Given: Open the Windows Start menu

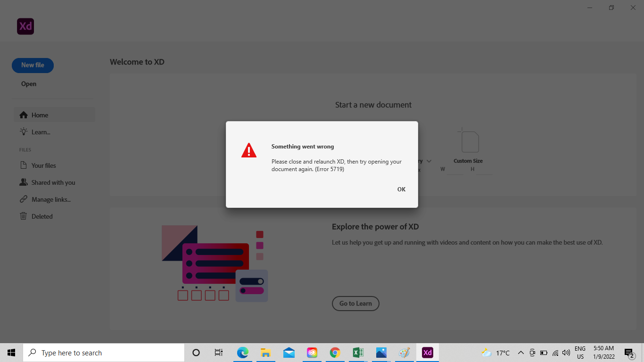Looking at the screenshot, I should pyautogui.click(x=11, y=352).
